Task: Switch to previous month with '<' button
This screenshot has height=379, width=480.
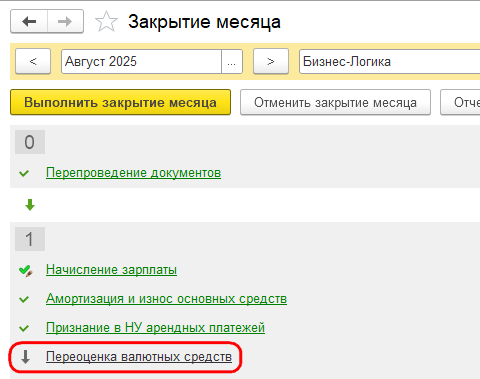Action: tap(33, 61)
